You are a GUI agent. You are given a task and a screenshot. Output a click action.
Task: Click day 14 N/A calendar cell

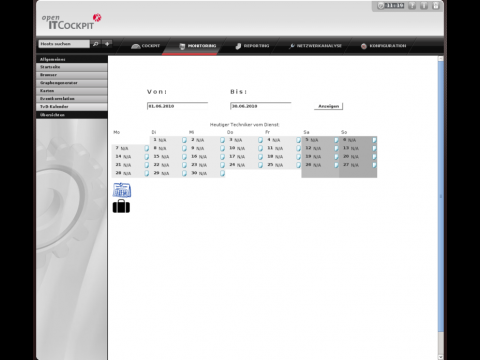tap(131, 157)
